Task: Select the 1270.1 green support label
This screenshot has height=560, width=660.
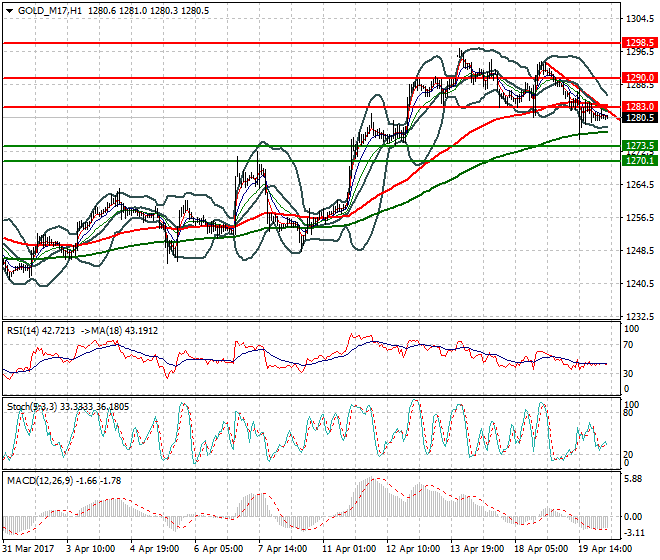Action: [x=639, y=161]
